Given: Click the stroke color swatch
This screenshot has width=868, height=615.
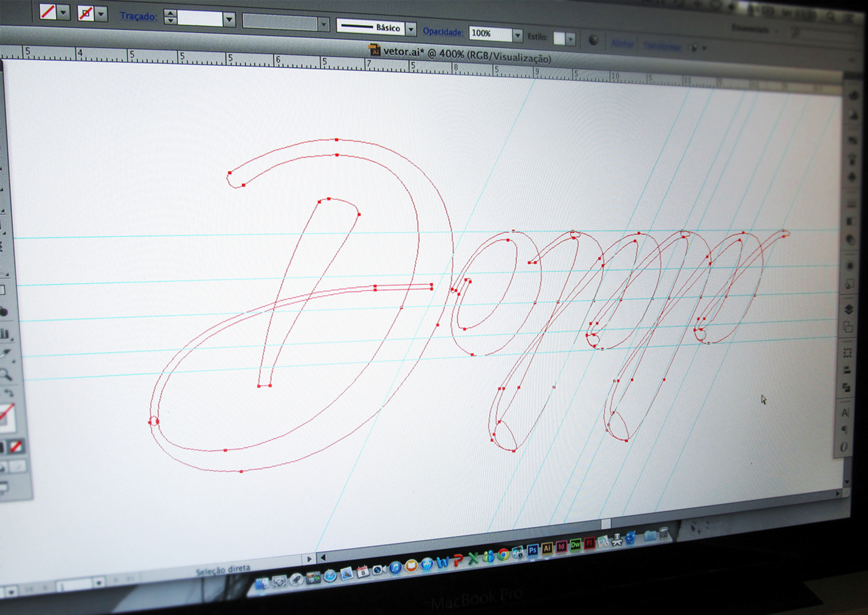Looking at the screenshot, I should (x=86, y=13).
